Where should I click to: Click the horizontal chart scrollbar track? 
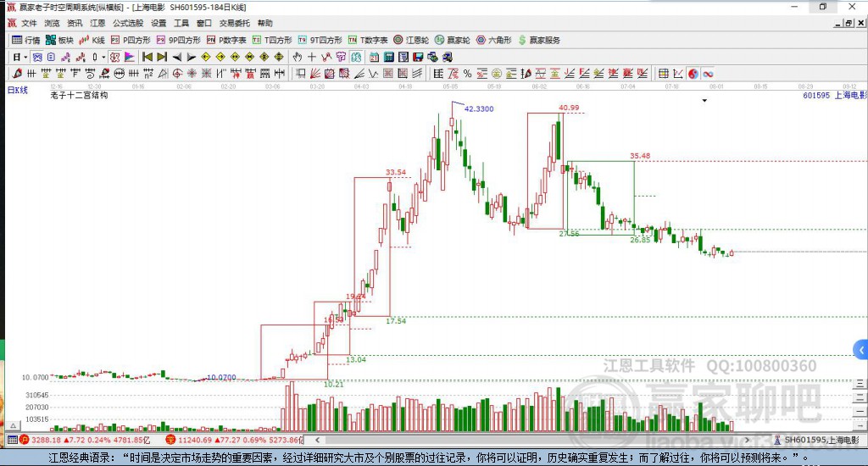[531, 440]
